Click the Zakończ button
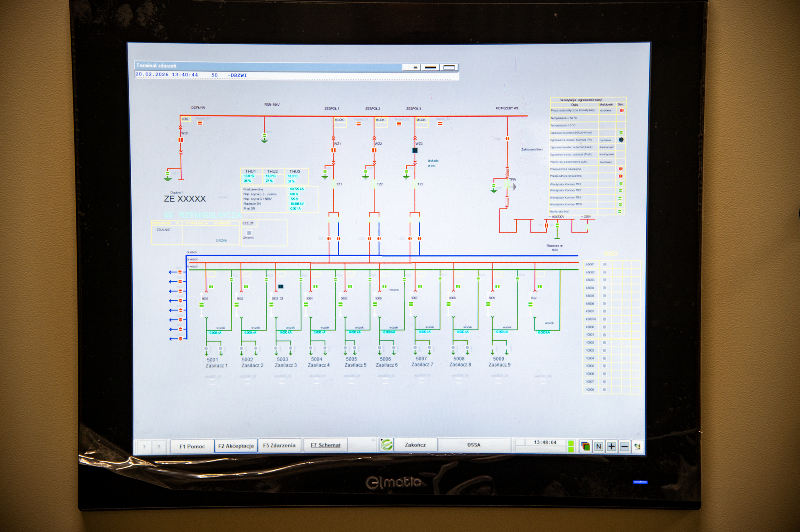This screenshot has width=800, height=532. point(415,445)
